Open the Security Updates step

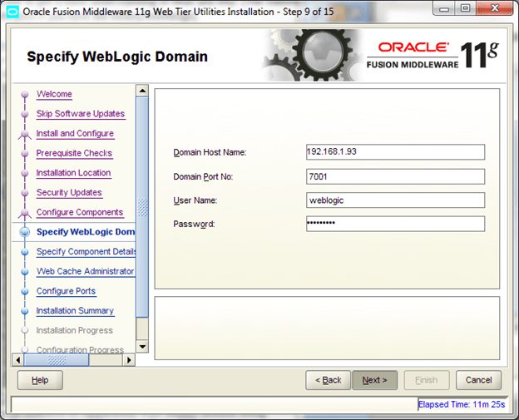coord(69,193)
